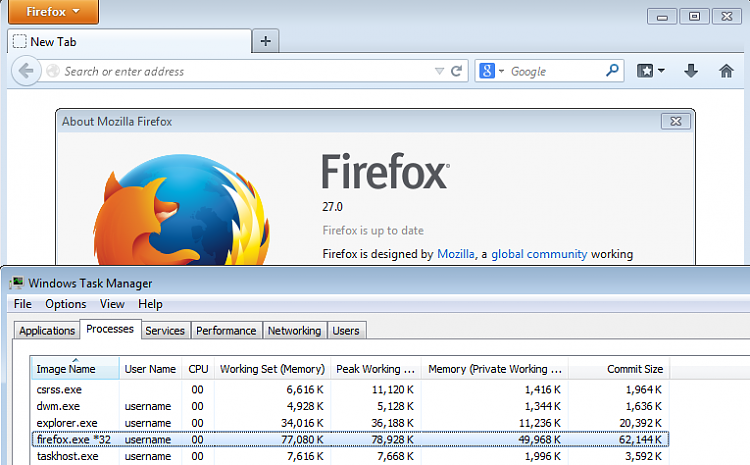Click the back arrow navigation button

pos(26,71)
